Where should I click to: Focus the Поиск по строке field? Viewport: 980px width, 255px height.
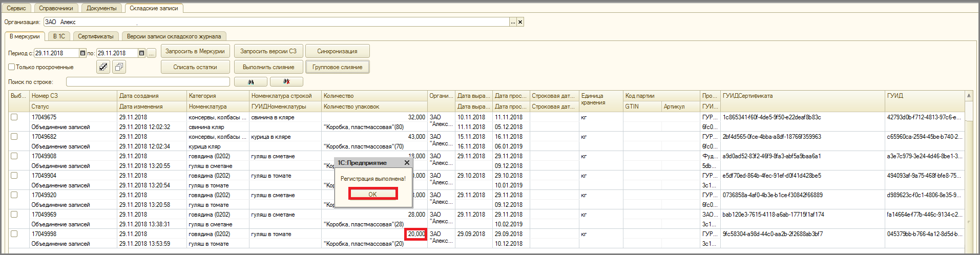point(148,82)
